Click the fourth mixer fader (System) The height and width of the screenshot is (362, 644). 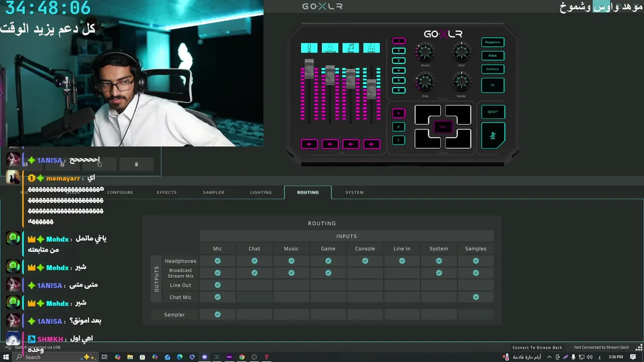pos(372,89)
